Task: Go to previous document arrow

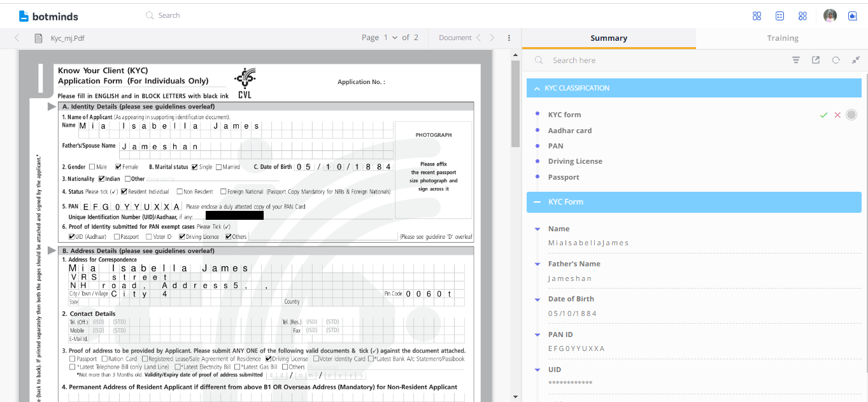Action: [x=478, y=38]
